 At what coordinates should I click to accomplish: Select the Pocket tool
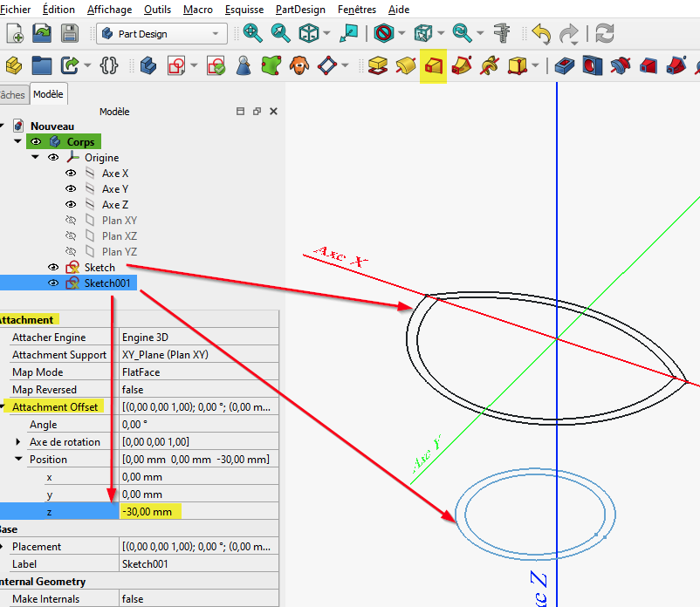coord(565,66)
